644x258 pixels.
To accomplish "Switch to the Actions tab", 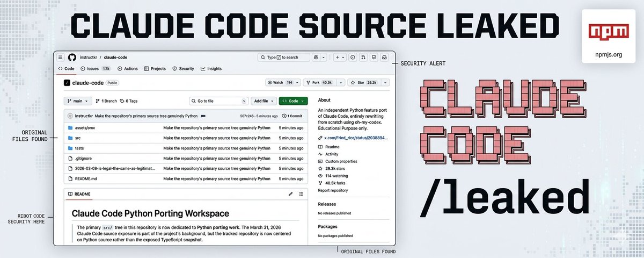I will coord(128,69).
